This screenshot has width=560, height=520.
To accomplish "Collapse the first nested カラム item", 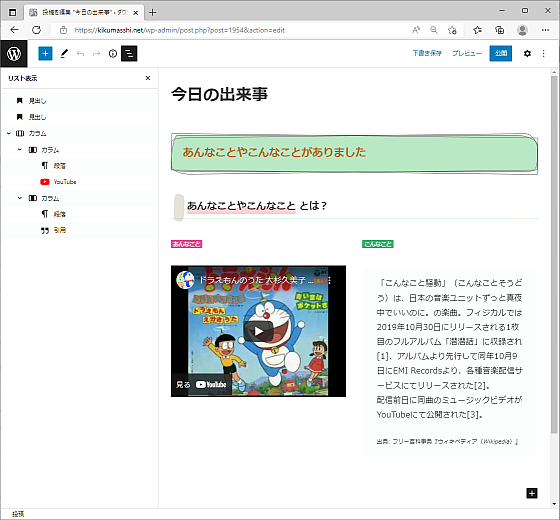I will click(20, 150).
